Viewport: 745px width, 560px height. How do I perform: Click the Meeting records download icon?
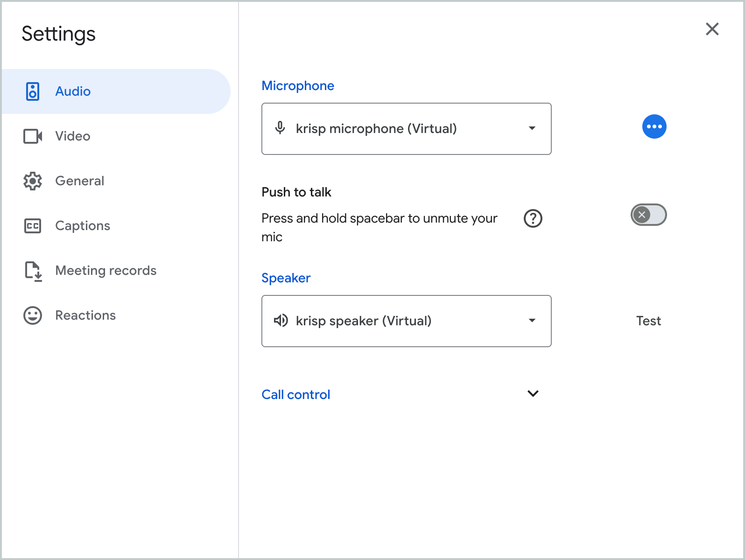coord(34,271)
